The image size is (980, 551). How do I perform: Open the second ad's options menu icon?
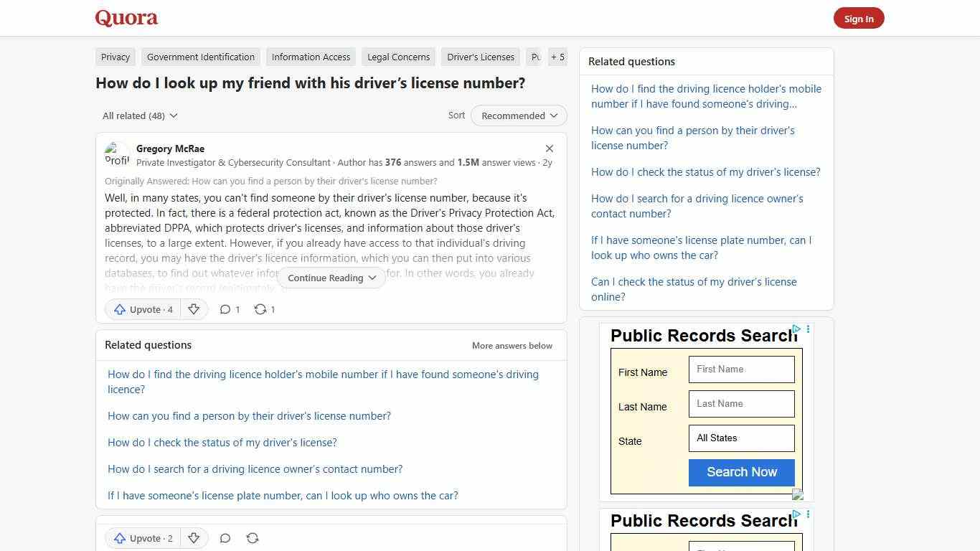click(808, 514)
